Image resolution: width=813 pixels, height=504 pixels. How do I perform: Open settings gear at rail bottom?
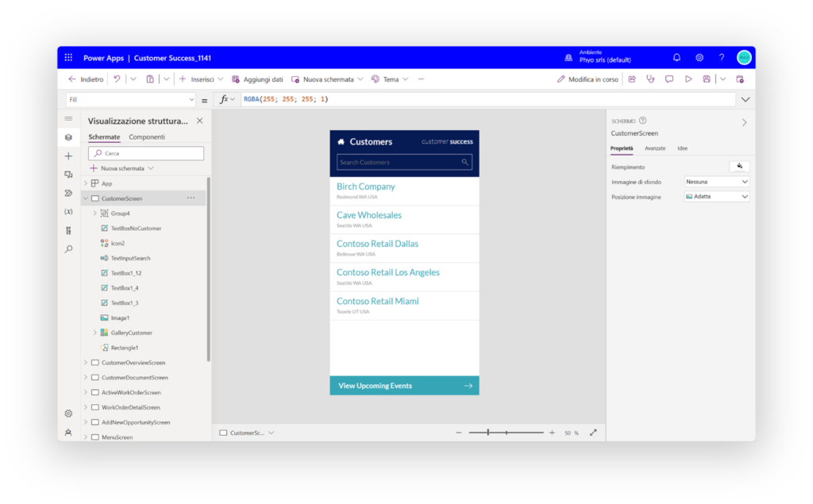coord(68,414)
